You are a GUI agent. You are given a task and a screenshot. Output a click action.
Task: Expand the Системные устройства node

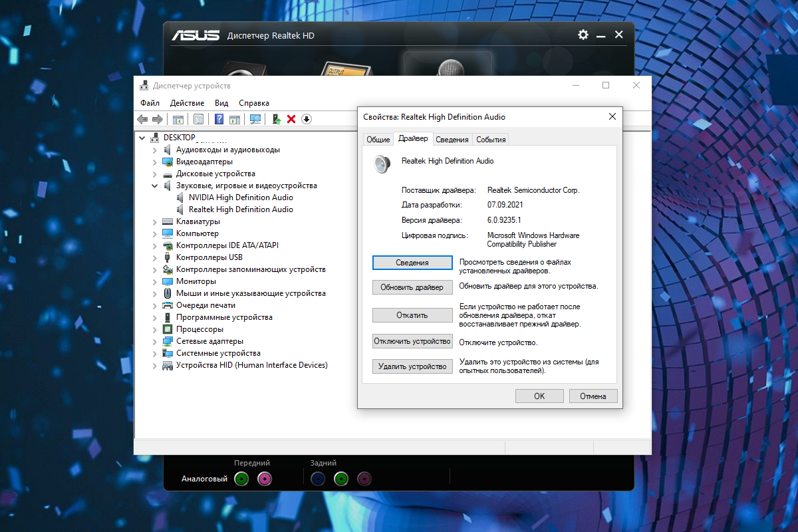coord(155,353)
